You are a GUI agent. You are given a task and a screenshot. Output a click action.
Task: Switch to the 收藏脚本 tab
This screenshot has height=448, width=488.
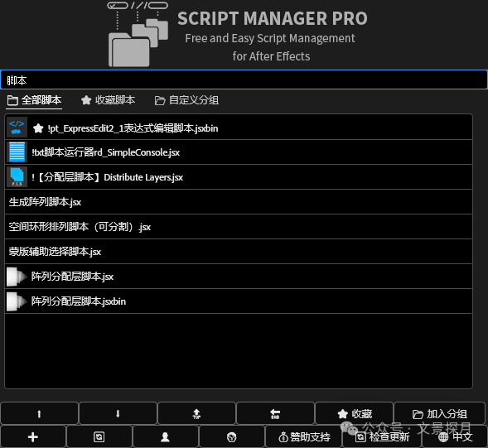click(x=108, y=100)
